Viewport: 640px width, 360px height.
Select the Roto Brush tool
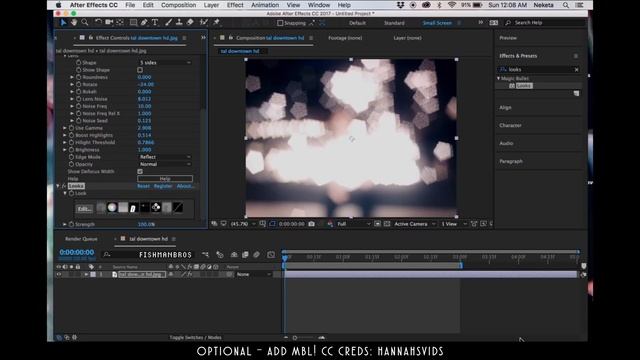[204, 22]
